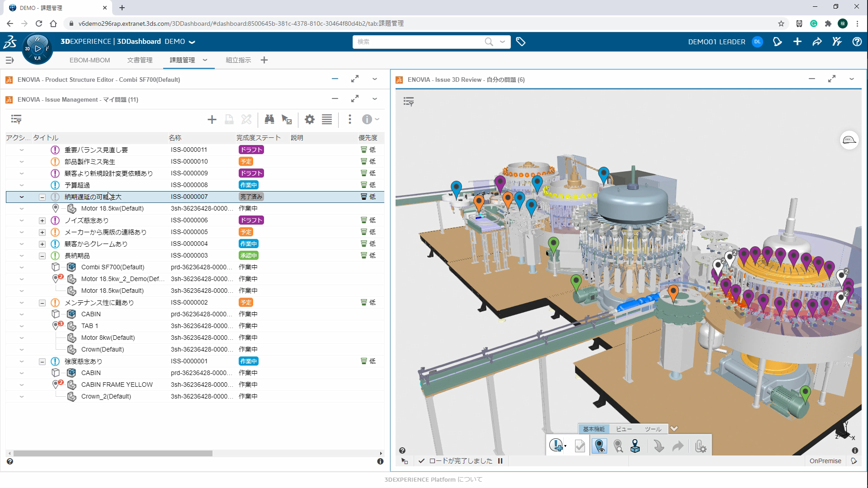The width and height of the screenshot is (868, 488).
Task: Expand the ノイズ懸念あり issue row
Action: pos(42,221)
